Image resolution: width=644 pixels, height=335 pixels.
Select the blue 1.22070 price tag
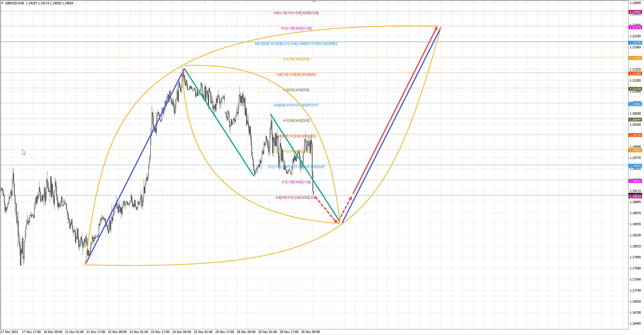635,43
